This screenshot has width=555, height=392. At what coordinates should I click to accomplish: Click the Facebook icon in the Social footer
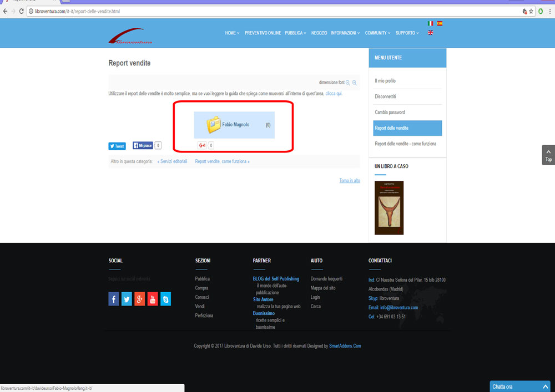(x=113, y=299)
